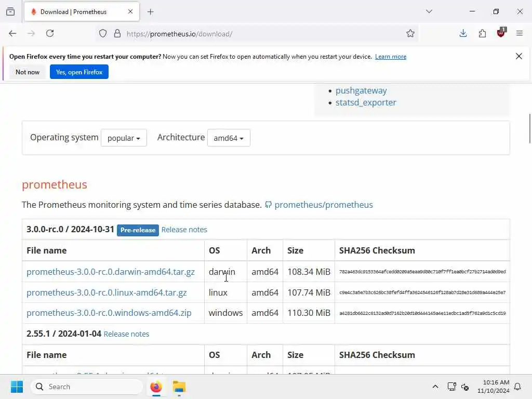Click the taskbar Search box
This screenshot has width=532, height=399.
click(87, 387)
